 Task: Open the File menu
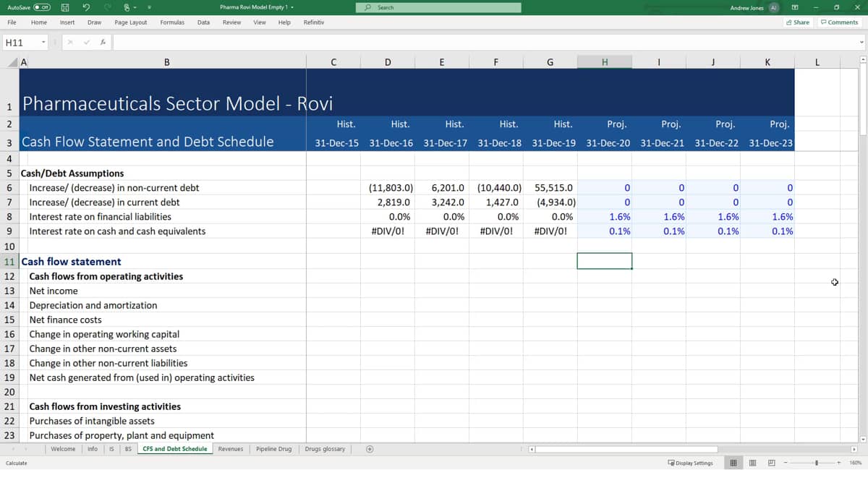[x=12, y=22]
